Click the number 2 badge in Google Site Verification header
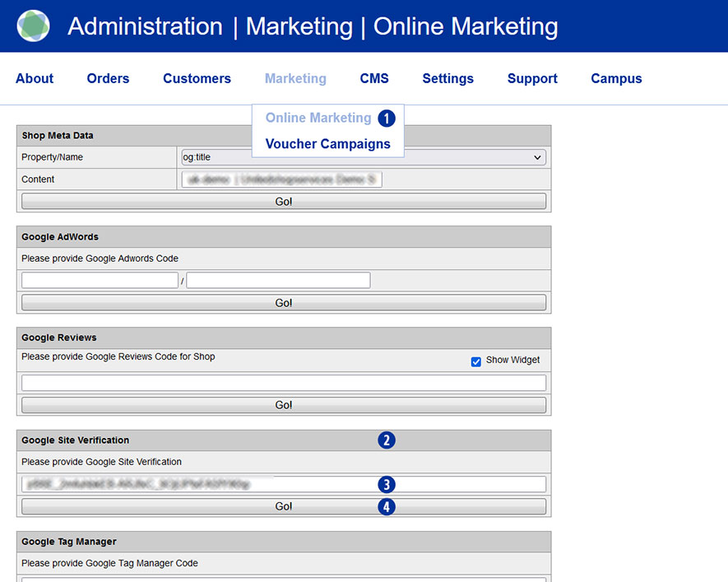The width and height of the screenshot is (728, 582). pyautogui.click(x=387, y=440)
